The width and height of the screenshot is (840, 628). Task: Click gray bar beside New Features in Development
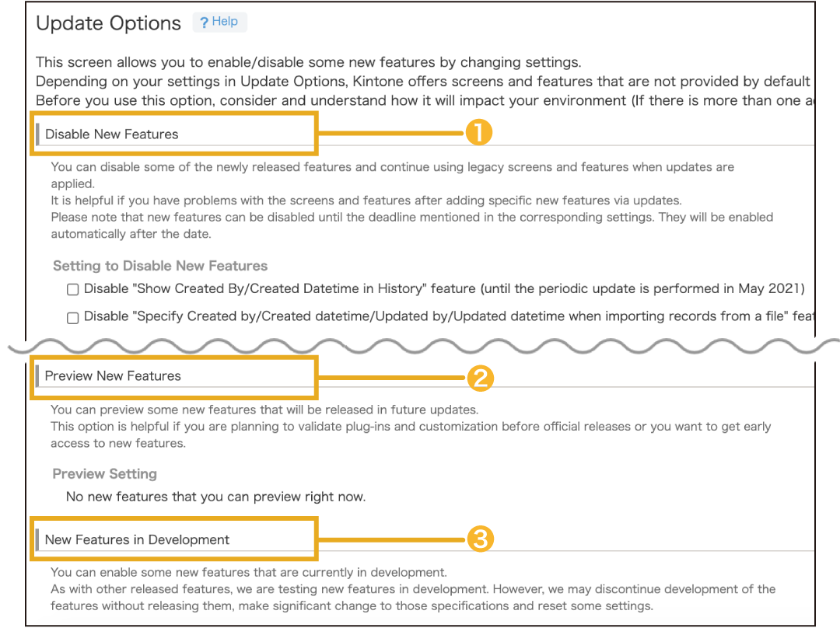click(37, 539)
